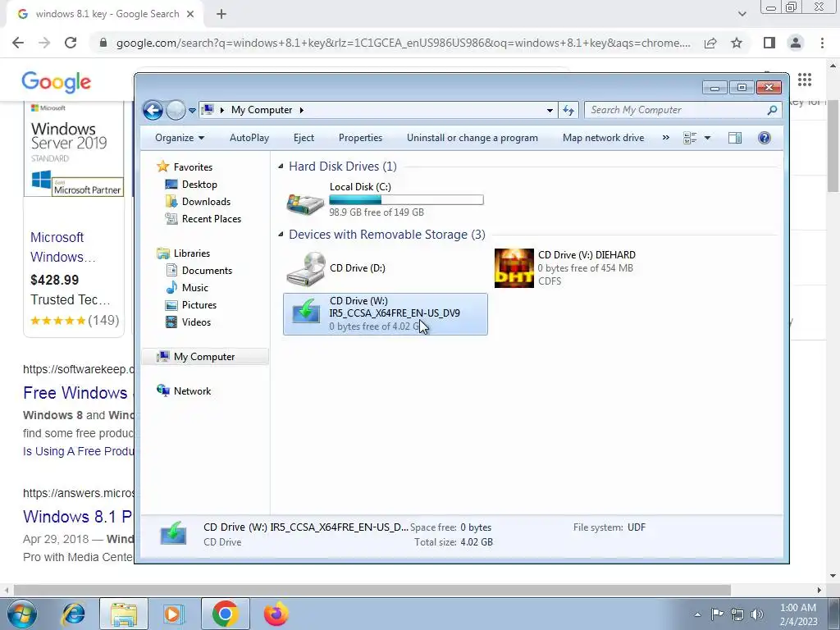Screen dimensions: 840x630
Task: Open Free Windows search result link
Action: click(75, 393)
